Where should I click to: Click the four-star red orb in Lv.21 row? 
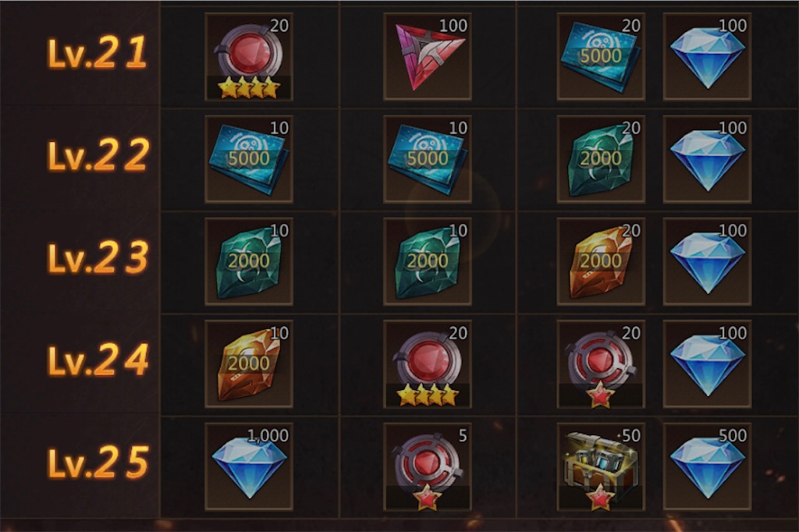coord(249,57)
